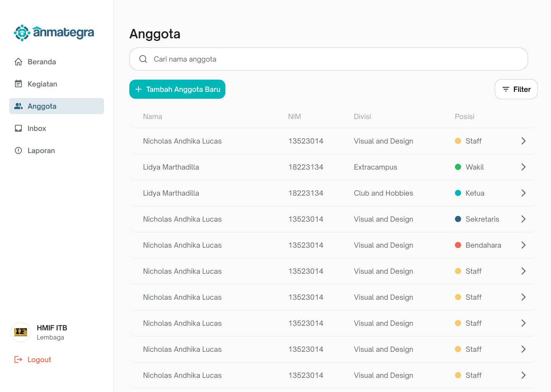The image size is (551, 392).
Task: Click the Anmategra logo icon
Action: [22, 33]
